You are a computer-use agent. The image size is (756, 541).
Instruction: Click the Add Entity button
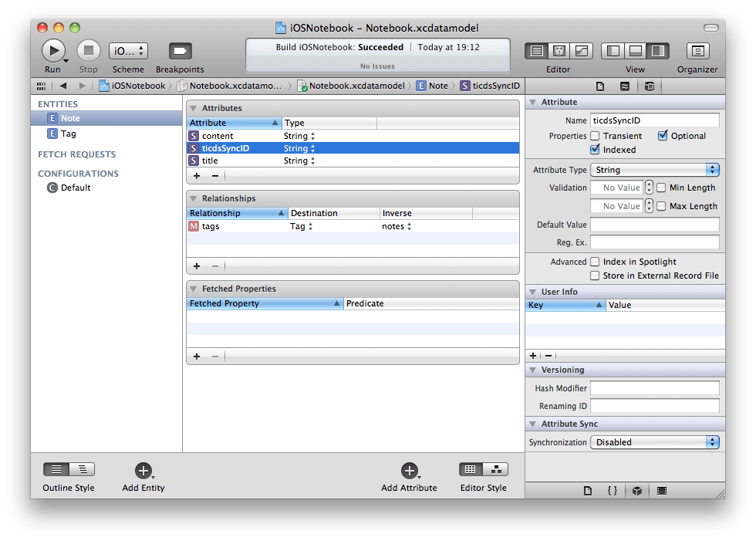[143, 472]
